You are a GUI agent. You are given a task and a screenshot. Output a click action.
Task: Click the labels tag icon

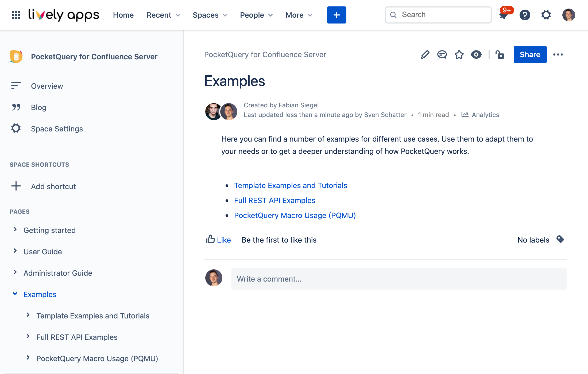click(560, 239)
